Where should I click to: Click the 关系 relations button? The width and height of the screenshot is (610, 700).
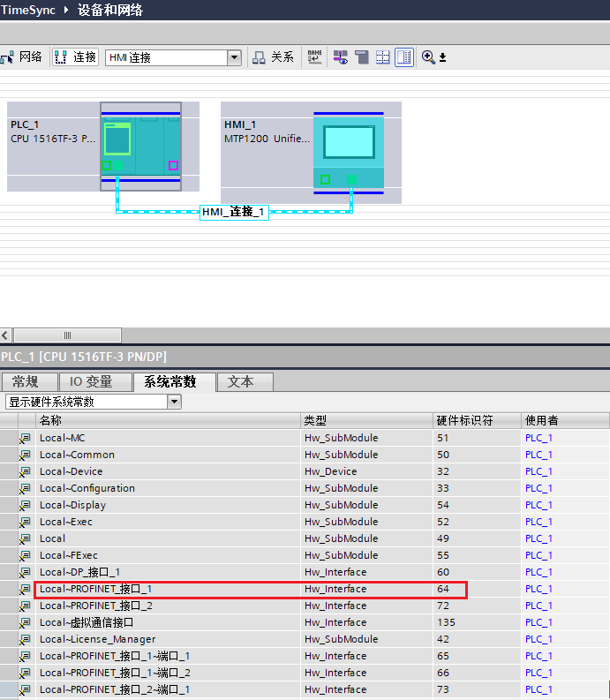pos(273,57)
